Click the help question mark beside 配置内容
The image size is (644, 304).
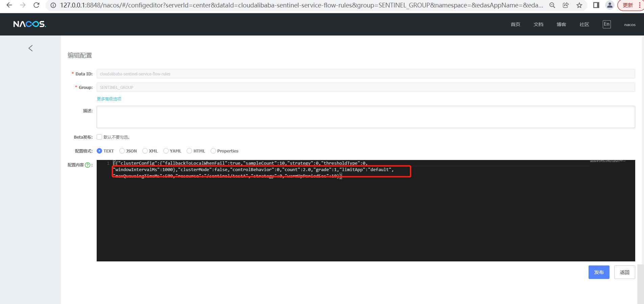(88, 165)
